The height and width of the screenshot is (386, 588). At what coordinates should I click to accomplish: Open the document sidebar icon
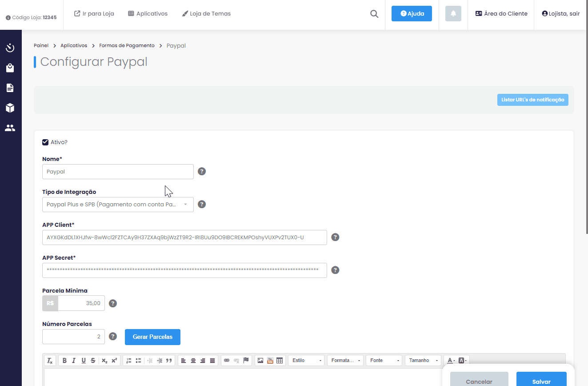coord(10,88)
